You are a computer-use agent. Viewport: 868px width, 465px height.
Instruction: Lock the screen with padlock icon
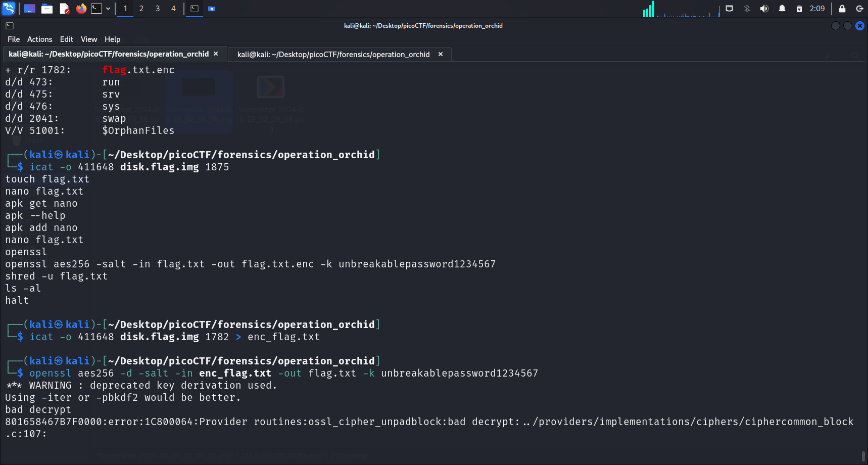pos(842,9)
